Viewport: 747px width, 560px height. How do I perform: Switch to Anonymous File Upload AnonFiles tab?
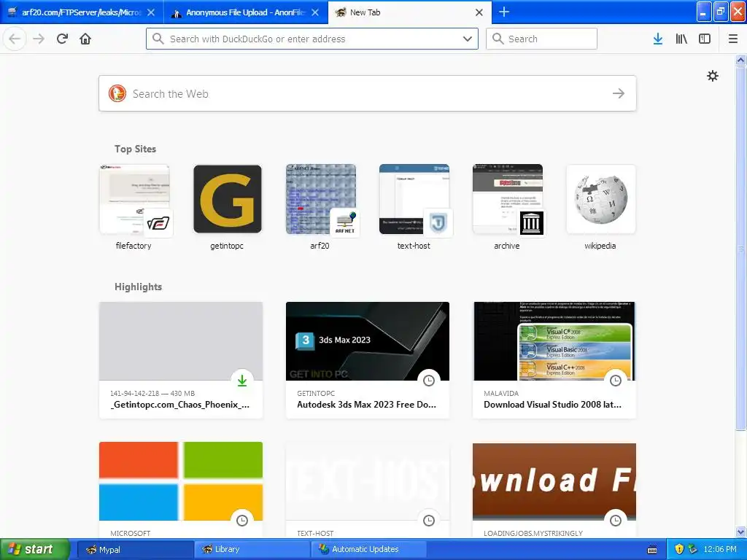point(246,12)
